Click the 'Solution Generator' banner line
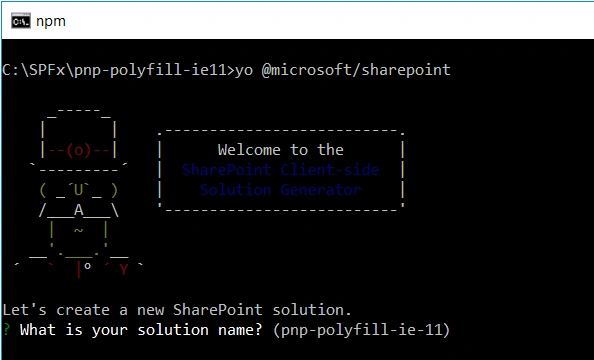The height and width of the screenshot is (360, 594). [x=280, y=189]
